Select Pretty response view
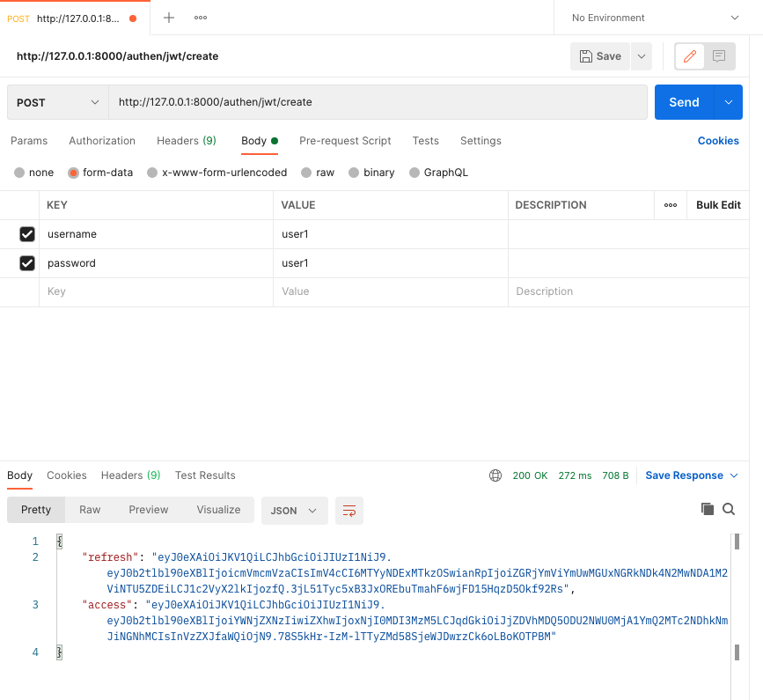Image resolution: width=763 pixels, height=700 pixels. 36,510
